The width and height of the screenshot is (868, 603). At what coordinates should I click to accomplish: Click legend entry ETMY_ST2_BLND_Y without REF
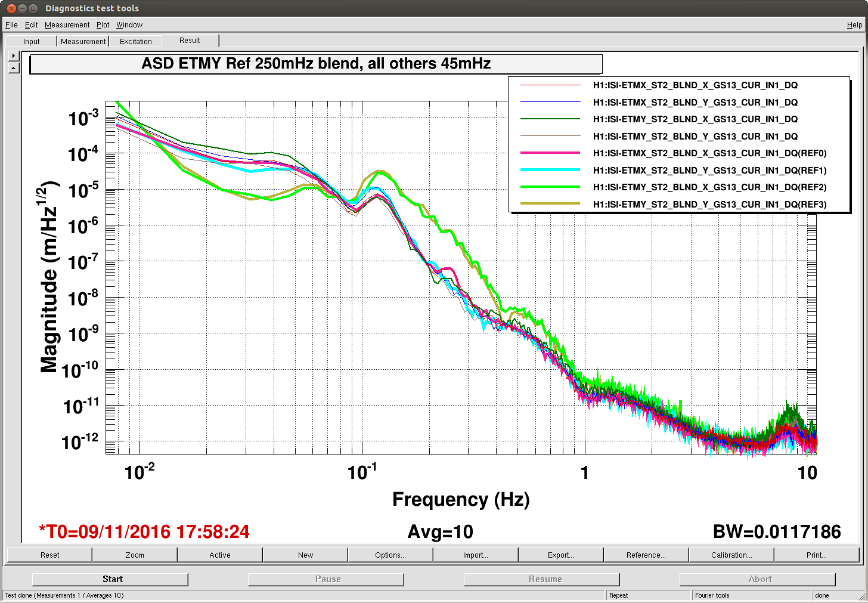[695, 137]
